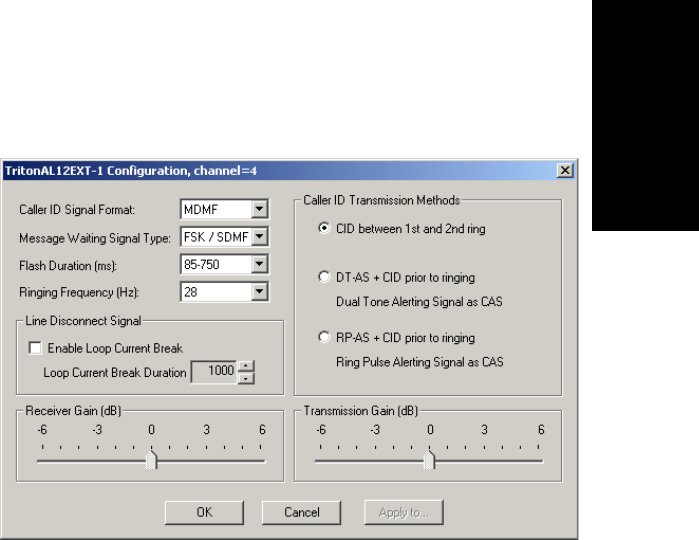Image resolution: width=699 pixels, height=540 pixels.
Task: Click the 'Message Waiting Signal Type:' label
Action: [95, 238]
